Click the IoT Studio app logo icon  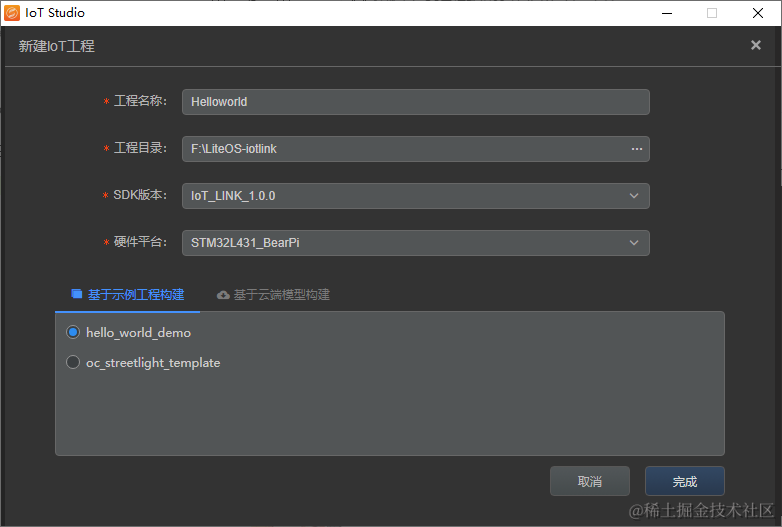pyautogui.click(x=11, y=12)
